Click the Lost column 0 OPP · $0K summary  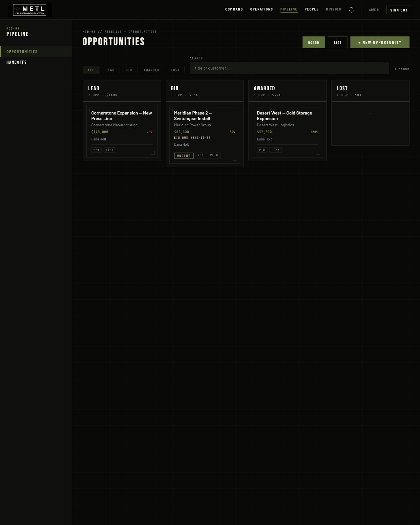(x=349, y=95)
